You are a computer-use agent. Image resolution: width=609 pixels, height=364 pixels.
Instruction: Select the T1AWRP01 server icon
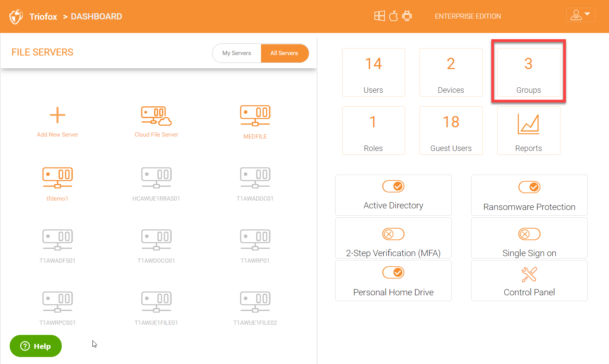click(255, 240)
